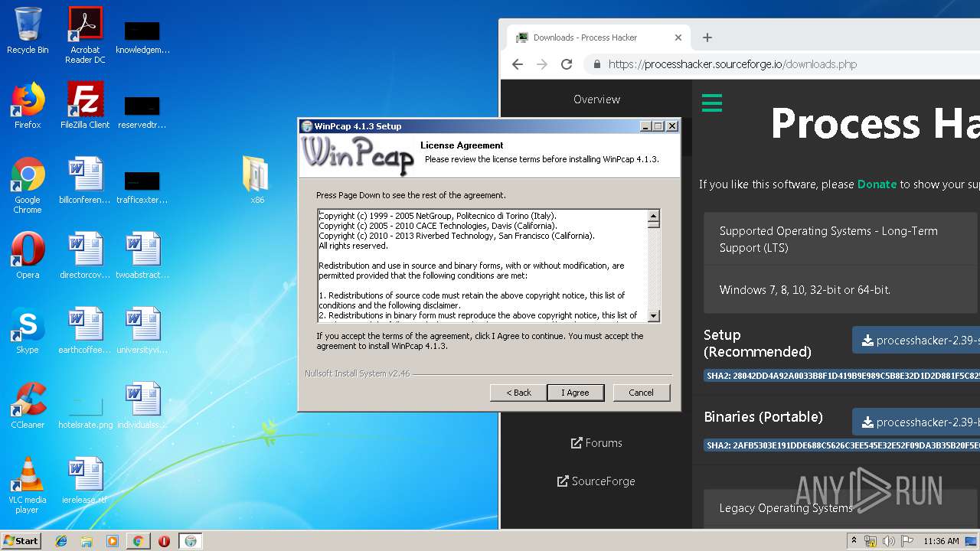
Task: Open the Opera desktop shortcut
Action: click(x=28, y=256)
